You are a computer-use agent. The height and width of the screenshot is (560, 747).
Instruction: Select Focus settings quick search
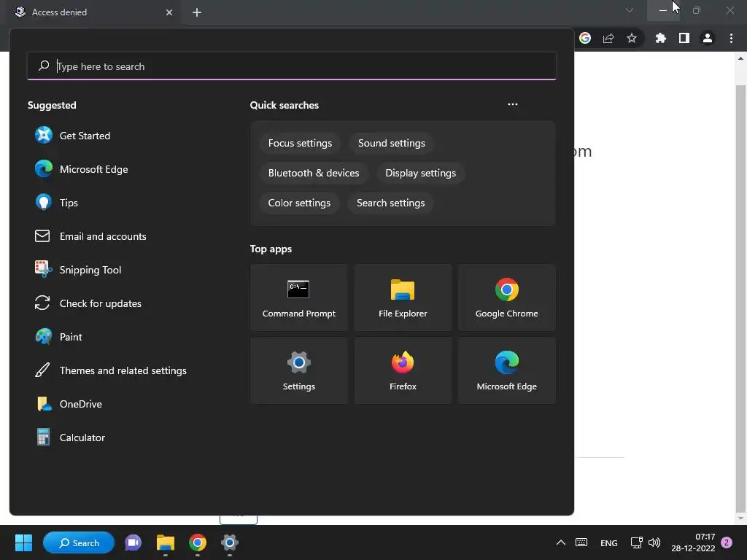300,144
